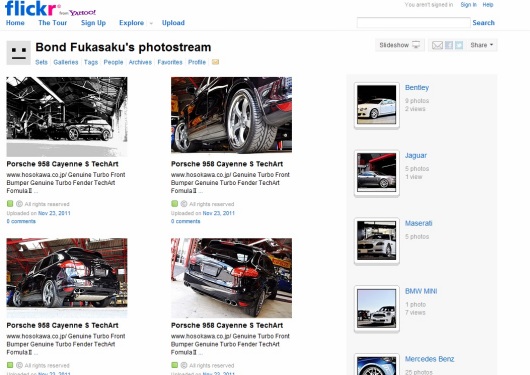
Task: Click the Flickr logo
Action: click(32, 8)
